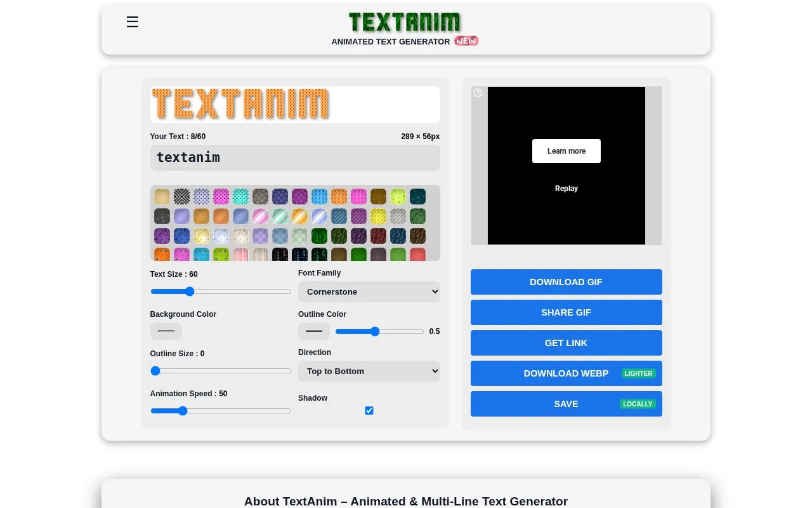Open the hamburger menu
Screen dimensions: 812x508
132,22
